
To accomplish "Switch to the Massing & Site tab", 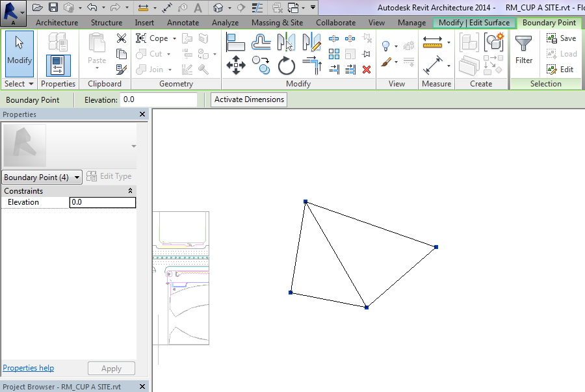I will (277, 23).
